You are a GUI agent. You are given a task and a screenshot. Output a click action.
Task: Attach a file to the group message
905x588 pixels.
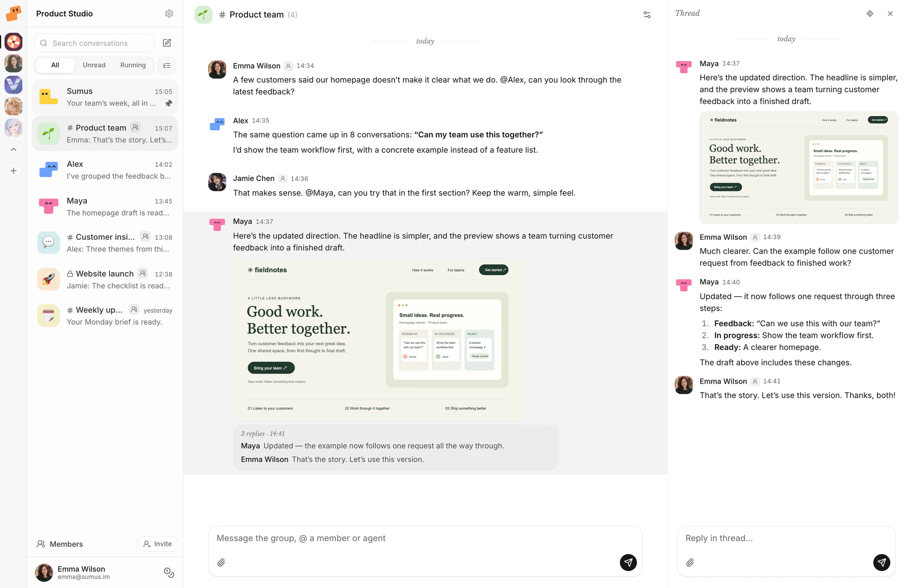pyautogui.click(x=221, y=563)
